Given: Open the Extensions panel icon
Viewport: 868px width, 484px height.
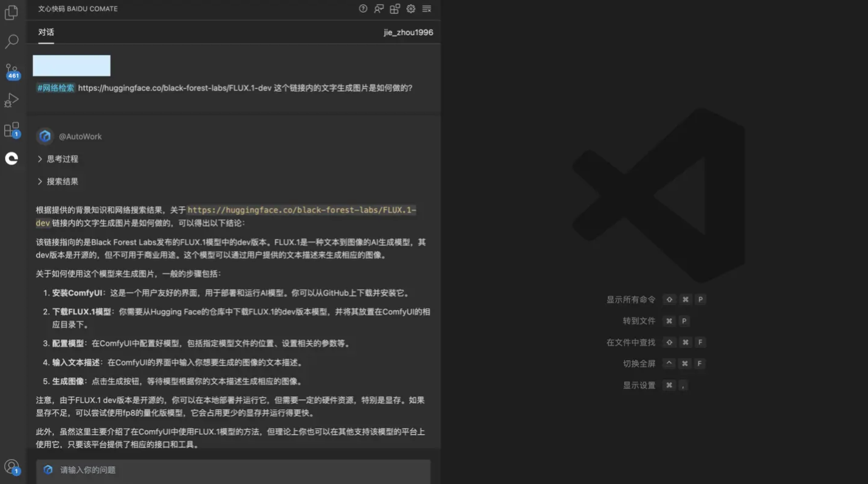Looking at the screenshot, I should [x=12, y=129].
